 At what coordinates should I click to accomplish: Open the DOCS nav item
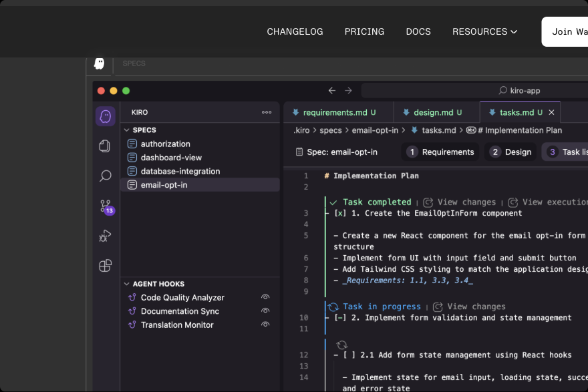coord(418,31)
